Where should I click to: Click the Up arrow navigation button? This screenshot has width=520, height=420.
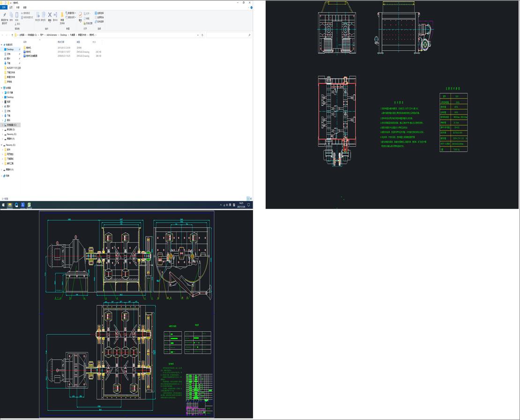(12, 35)
